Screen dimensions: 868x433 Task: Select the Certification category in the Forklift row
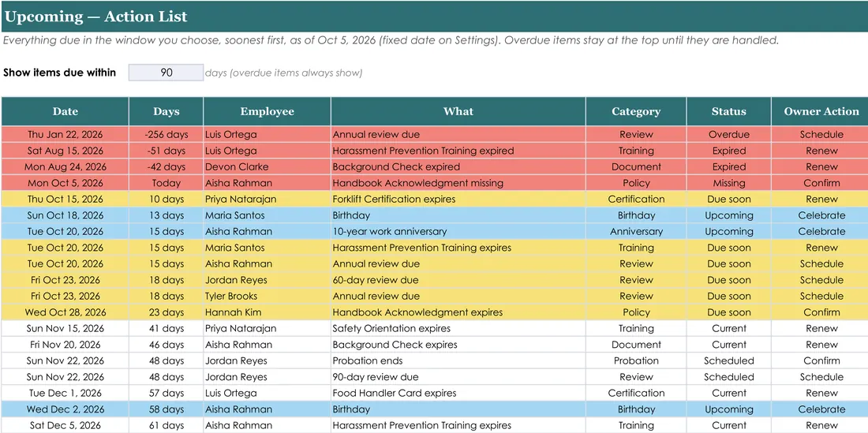[636, 199]
